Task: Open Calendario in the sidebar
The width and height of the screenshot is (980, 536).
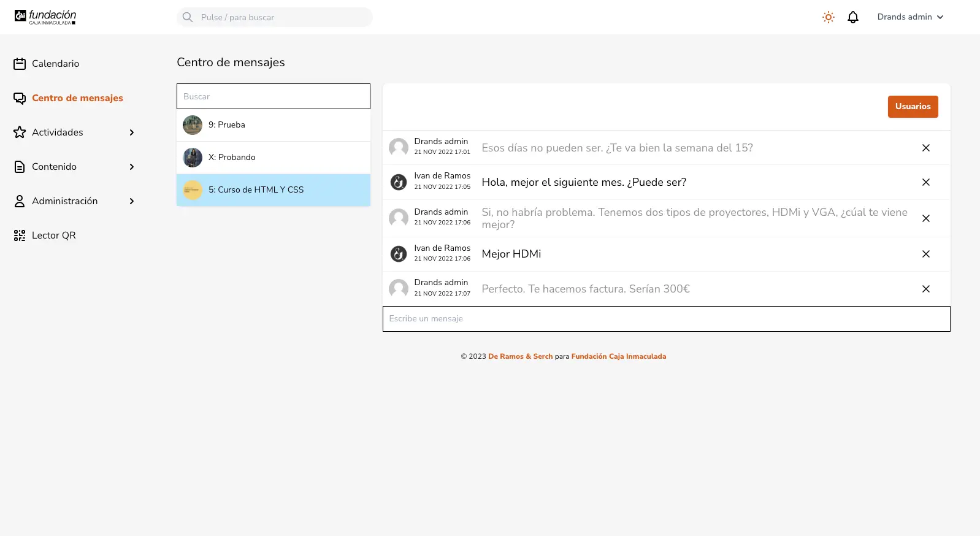Action: 55,64
